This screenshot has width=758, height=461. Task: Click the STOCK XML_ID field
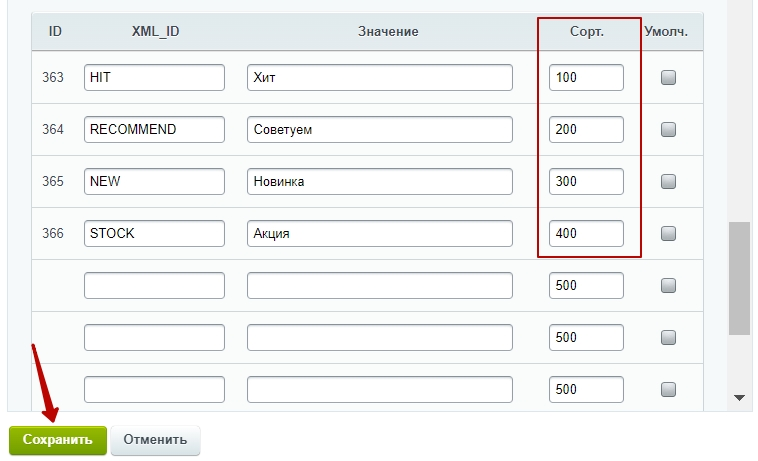click(x=154, y=233)
